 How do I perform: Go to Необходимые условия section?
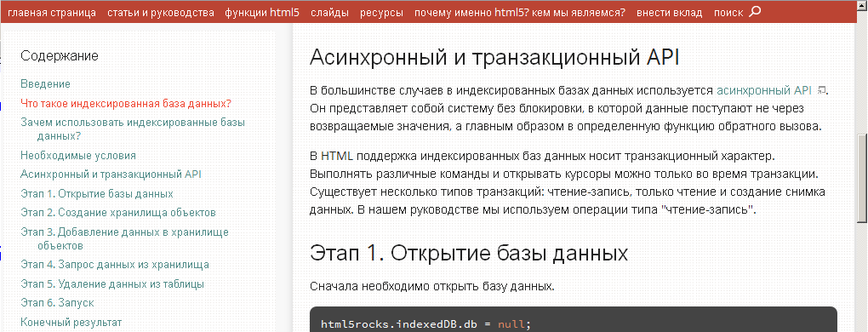[78, 156]
